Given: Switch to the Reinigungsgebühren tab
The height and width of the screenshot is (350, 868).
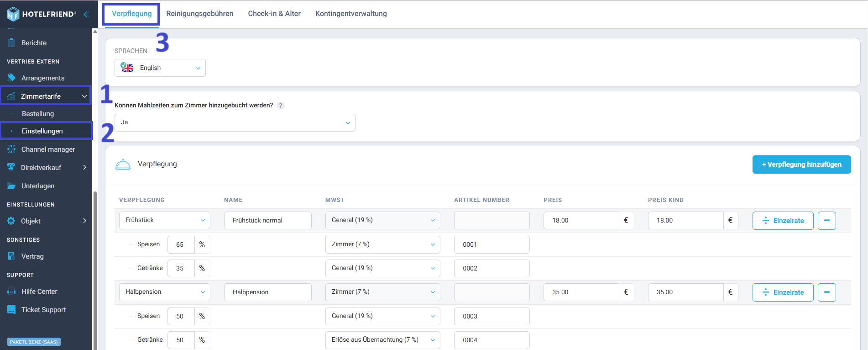Looking at the screenshot, I should coord(199,14).
